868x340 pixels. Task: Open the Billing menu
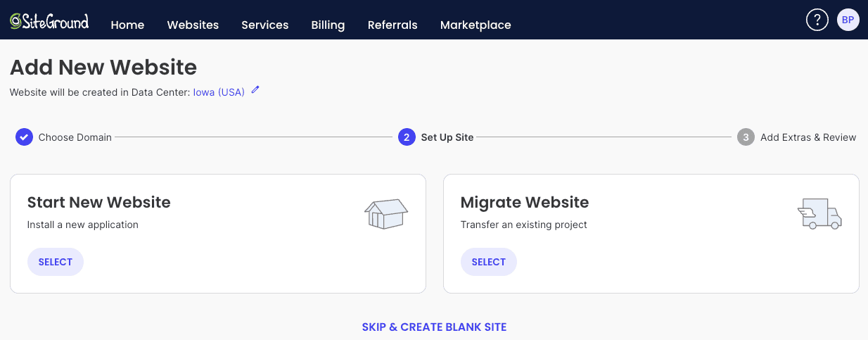click(328, 25)
